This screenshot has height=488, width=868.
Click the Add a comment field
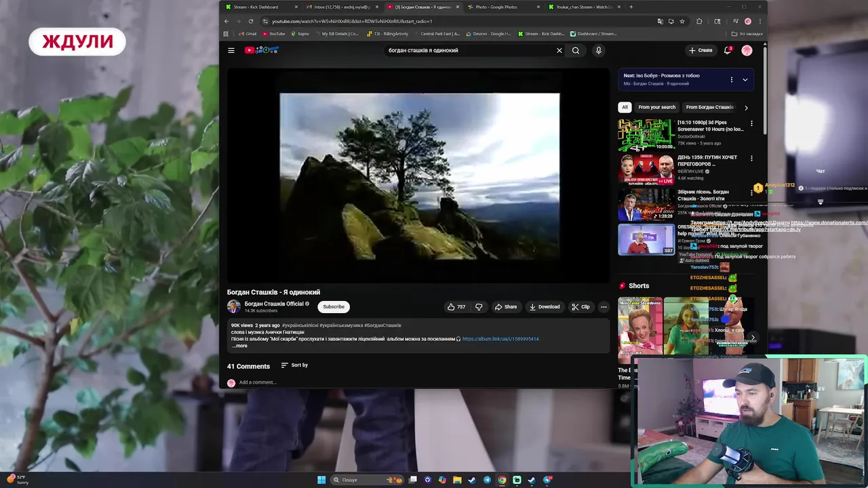258,382
